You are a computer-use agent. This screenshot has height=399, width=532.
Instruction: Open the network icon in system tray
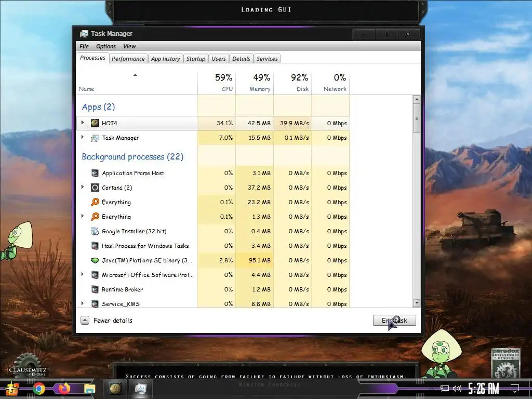[445, 389]
